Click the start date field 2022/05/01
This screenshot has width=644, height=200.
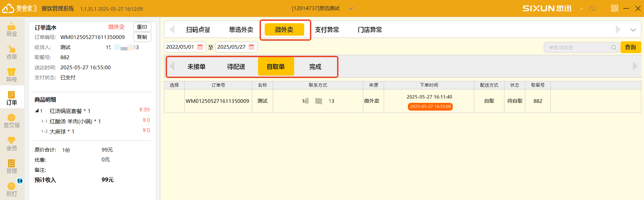[x=185, y=47]
